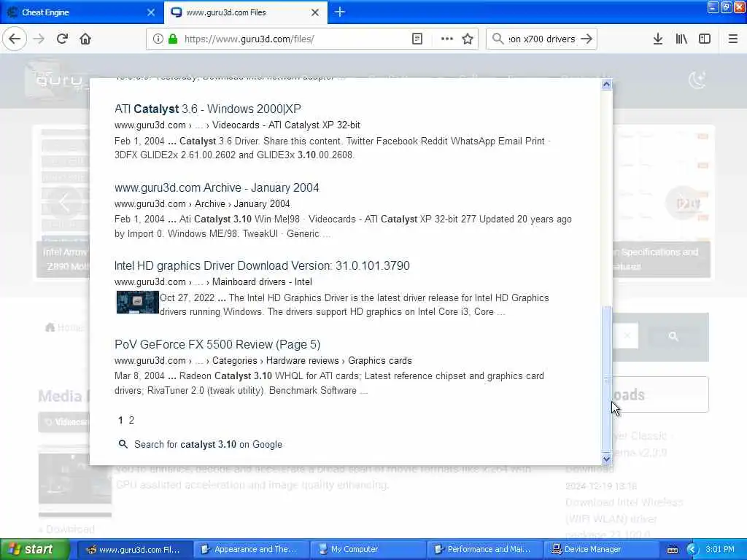
Task: Open the Firefox hamburger menu
Action: point(732,39)
